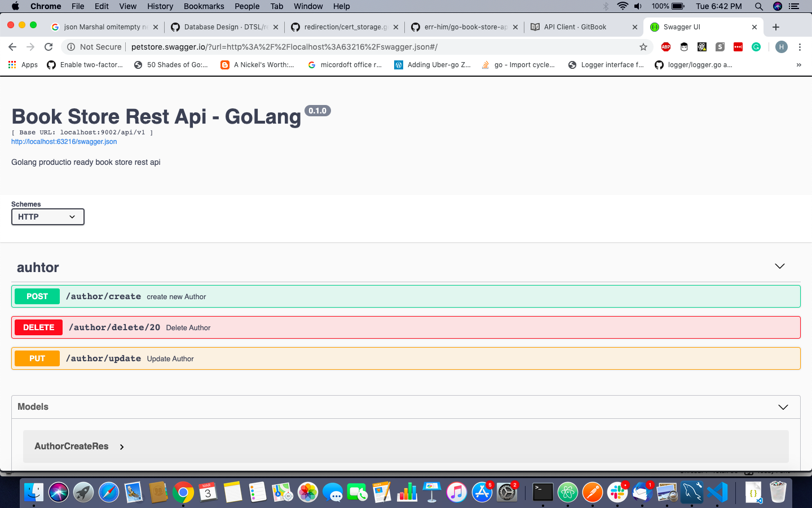Open the Terminal app in the dock
812x508 pixels.
(x=542, y=492)
